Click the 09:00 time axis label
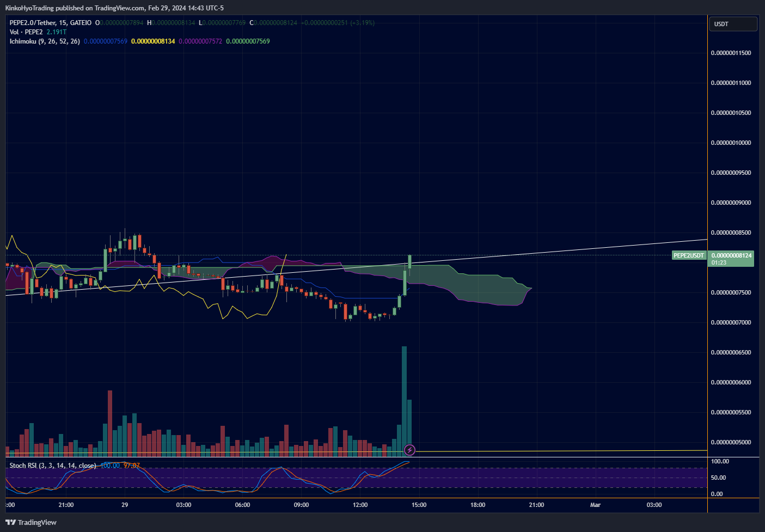 [301, 505]
